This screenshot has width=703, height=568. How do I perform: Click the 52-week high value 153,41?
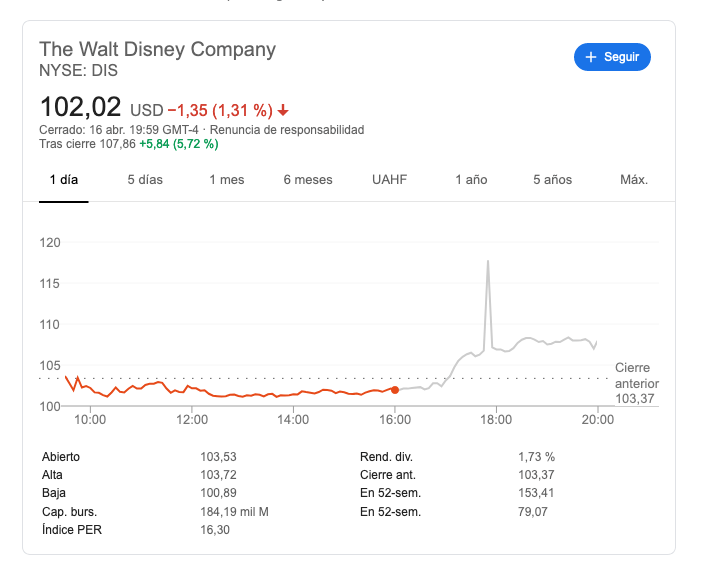click(x=536, y=493)
